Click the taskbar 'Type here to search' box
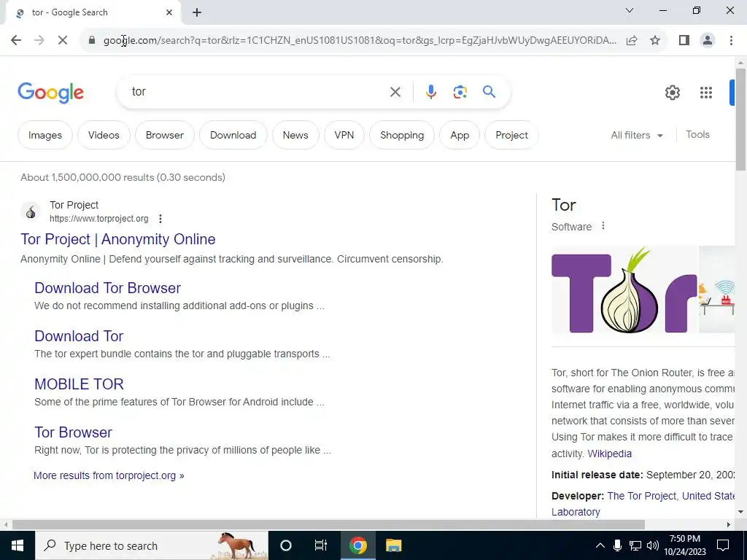The height and width of the screenshot is (560, 747). (x=152, y=545)
